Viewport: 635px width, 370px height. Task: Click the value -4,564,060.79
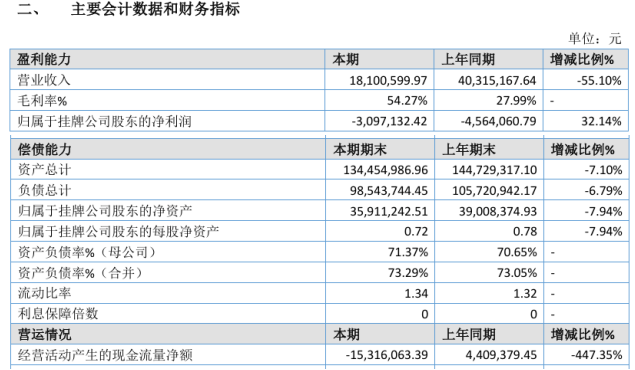(499, 121)
